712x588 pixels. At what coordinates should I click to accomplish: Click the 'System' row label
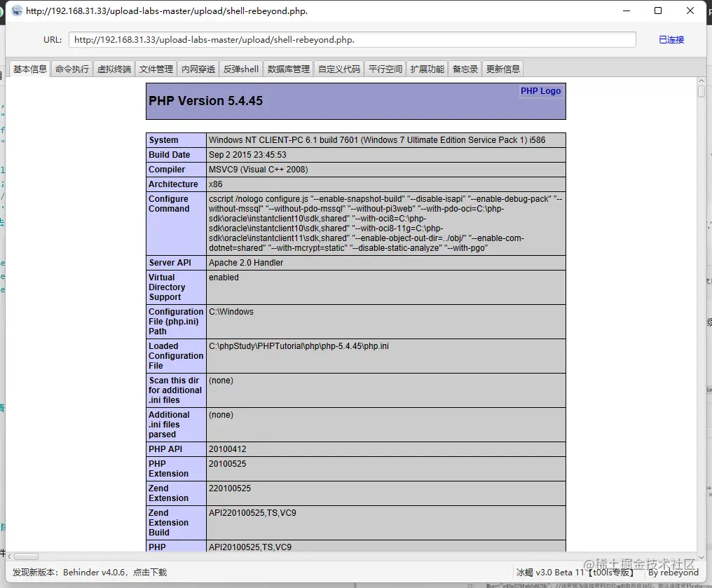coord(163,140)
